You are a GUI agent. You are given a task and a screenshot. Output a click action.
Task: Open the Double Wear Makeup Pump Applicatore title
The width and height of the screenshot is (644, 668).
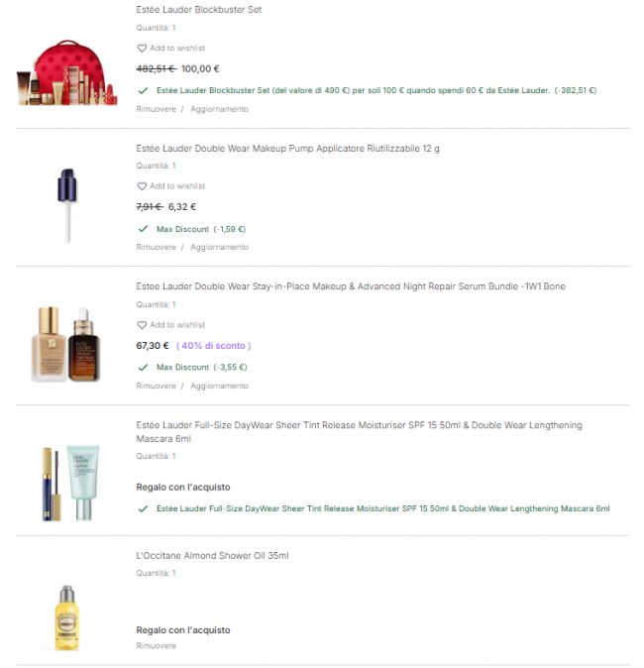pos(287,149)
